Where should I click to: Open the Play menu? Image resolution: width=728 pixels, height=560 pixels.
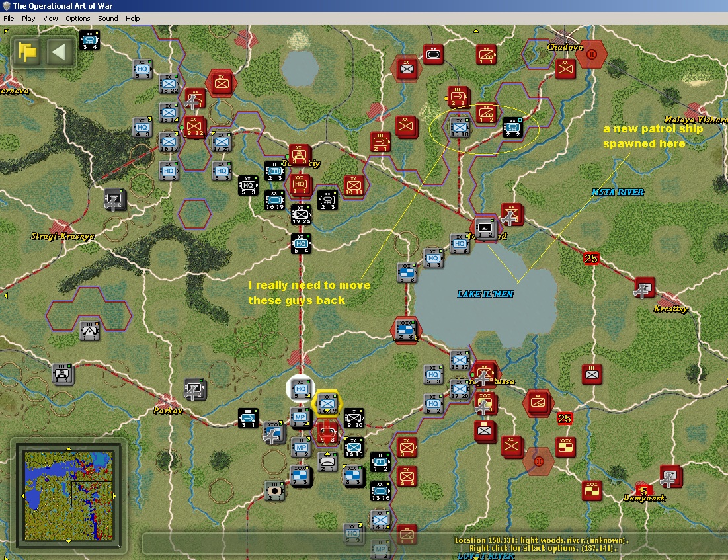(28, 19)
